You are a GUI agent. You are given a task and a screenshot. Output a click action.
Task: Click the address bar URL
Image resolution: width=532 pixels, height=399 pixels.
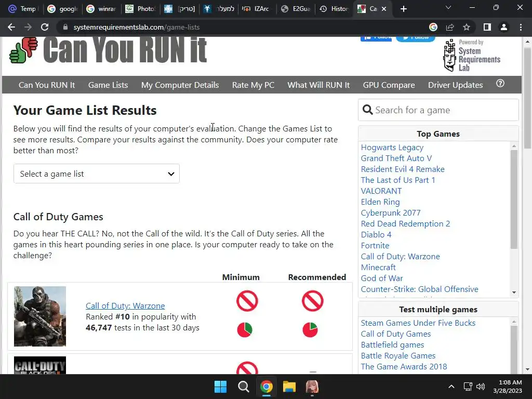137,27
